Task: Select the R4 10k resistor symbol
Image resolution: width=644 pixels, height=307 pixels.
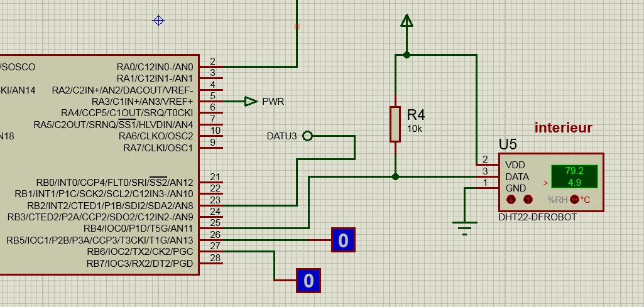Action: 395,124
